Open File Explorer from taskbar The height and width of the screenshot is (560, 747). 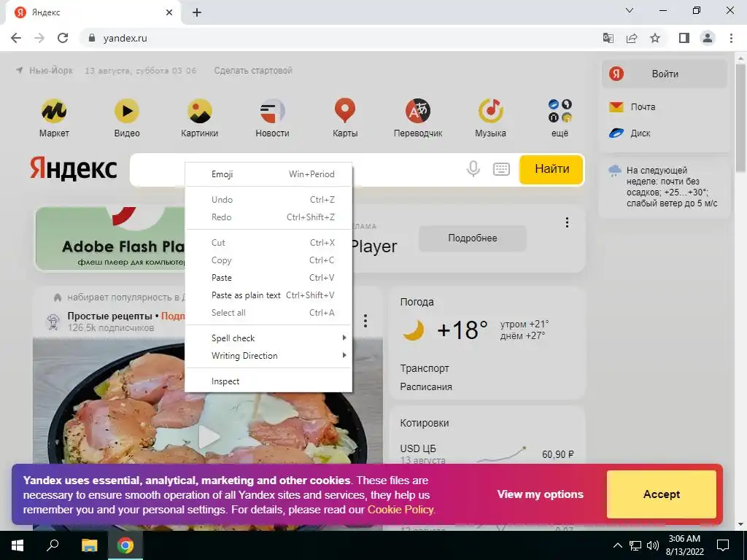[x=89, y=545]
